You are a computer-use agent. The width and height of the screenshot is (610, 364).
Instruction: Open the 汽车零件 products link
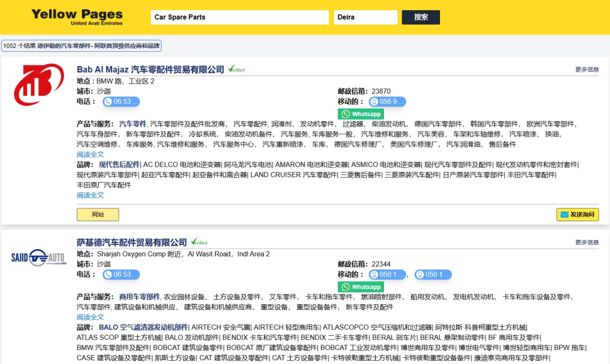[133, 124]
